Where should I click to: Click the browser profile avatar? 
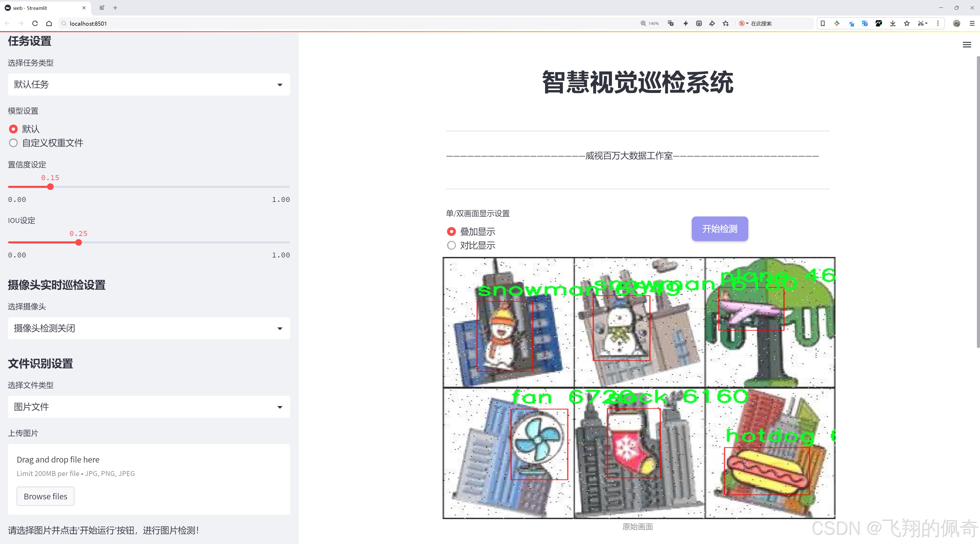(x=957, y=23)
